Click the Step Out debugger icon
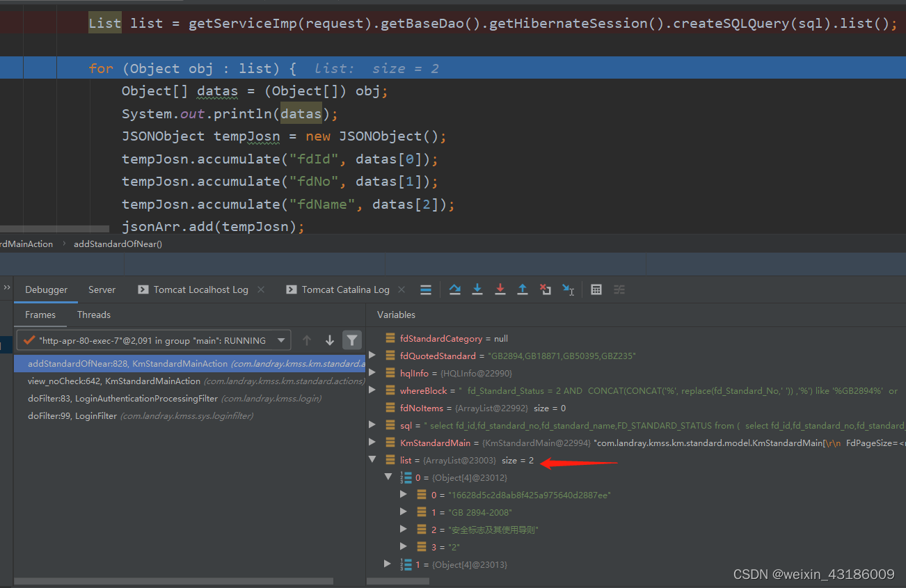This screenshot has height=588, width=906. [x=523, y=289]
